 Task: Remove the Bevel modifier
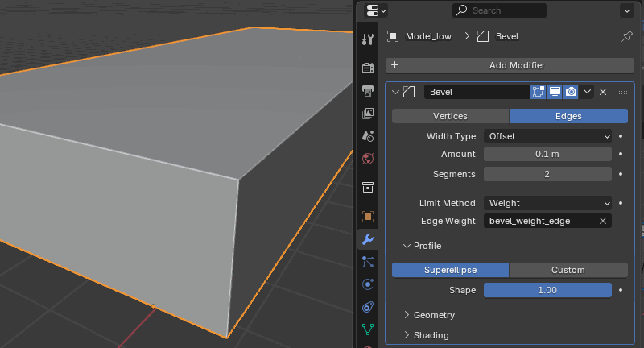(x=602, y=92)
